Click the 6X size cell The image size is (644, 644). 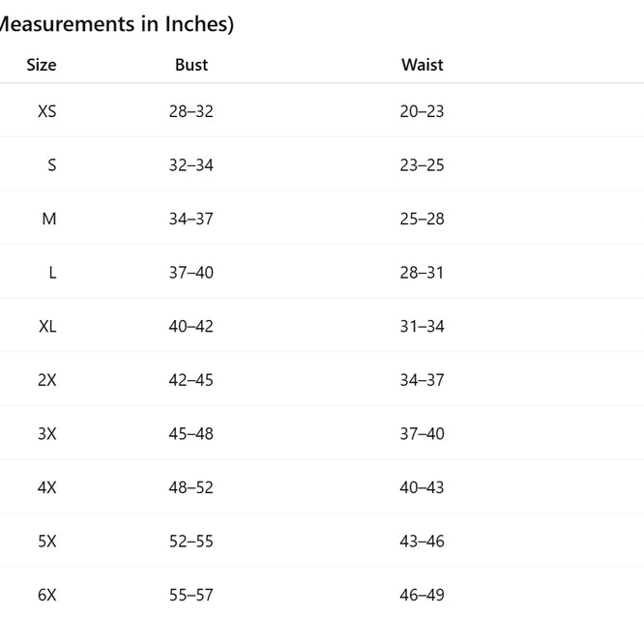[47, 596]
